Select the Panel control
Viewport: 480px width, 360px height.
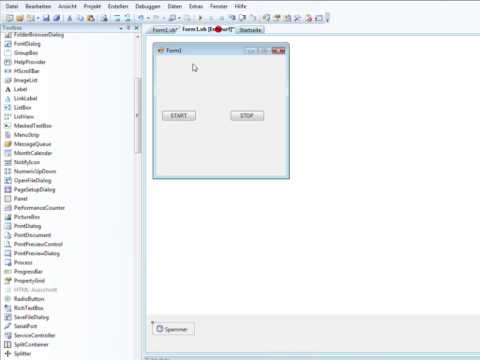point(21,199)
